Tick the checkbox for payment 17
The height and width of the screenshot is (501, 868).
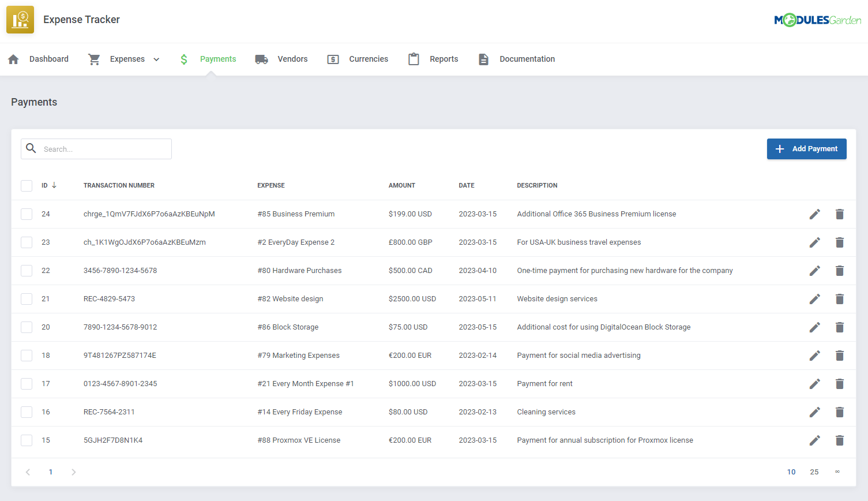26,383
